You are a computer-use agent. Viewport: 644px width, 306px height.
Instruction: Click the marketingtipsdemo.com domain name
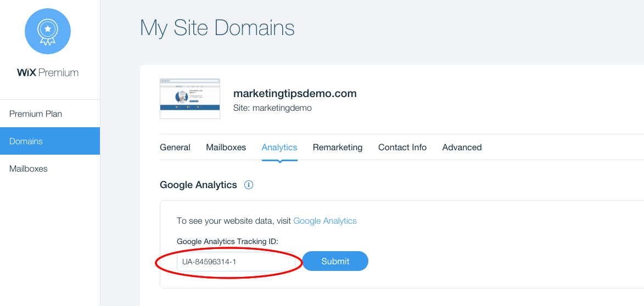click(x=295, y=94)
